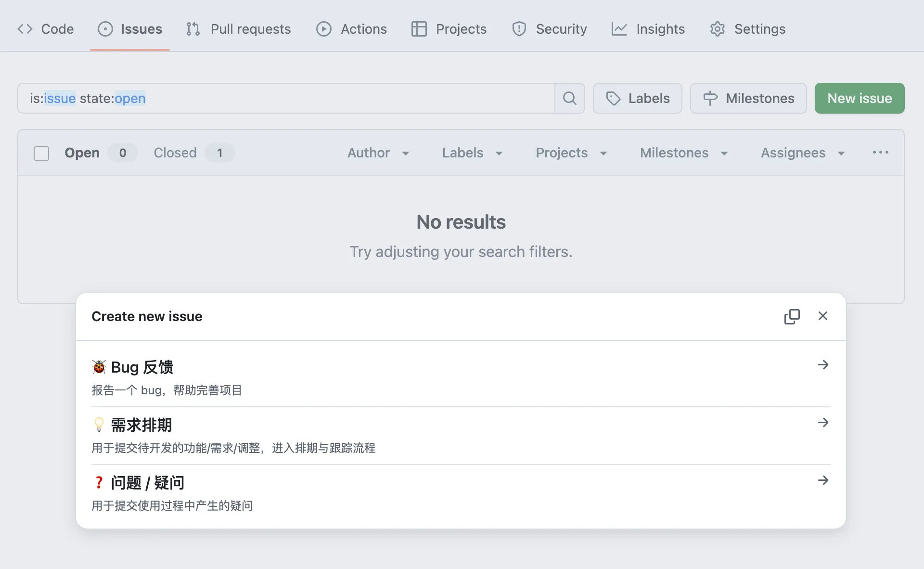Open the three-dot more options menu
Image resolution: width=924 pixels, height=569 pixels.
point(880,153)
